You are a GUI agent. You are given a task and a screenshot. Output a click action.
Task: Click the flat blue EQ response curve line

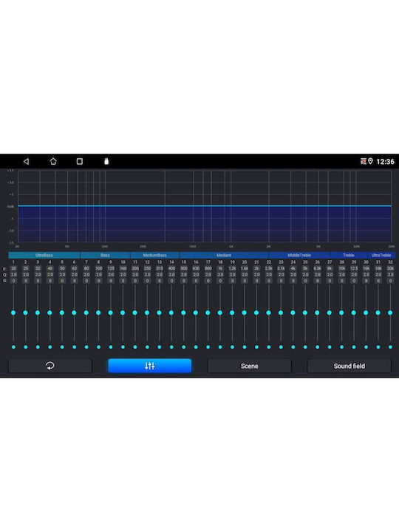pos(205,206)
